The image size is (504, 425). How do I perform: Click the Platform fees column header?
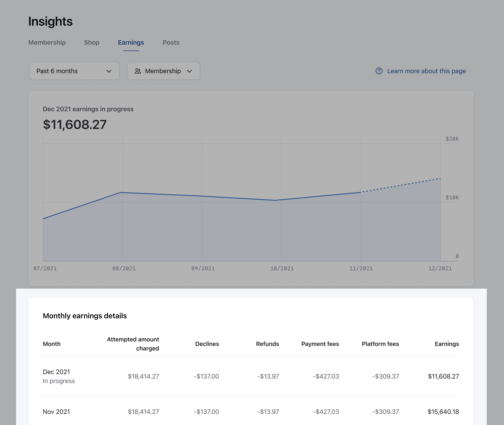[x=380, y=344]
